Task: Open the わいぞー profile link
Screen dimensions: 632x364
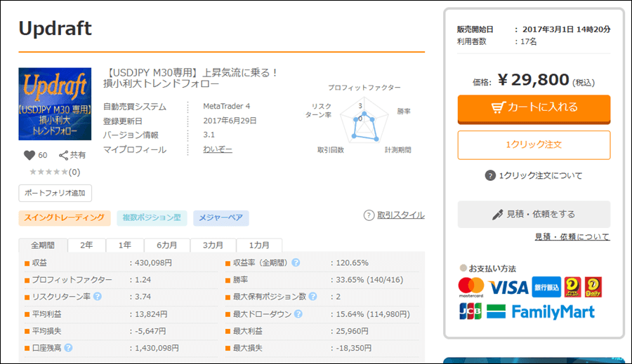Action: [217, 149]
